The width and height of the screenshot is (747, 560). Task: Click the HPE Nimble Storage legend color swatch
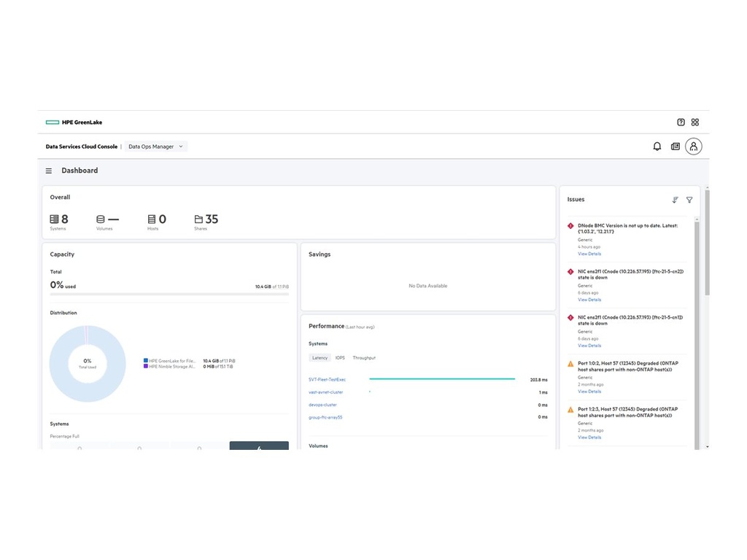145,366
